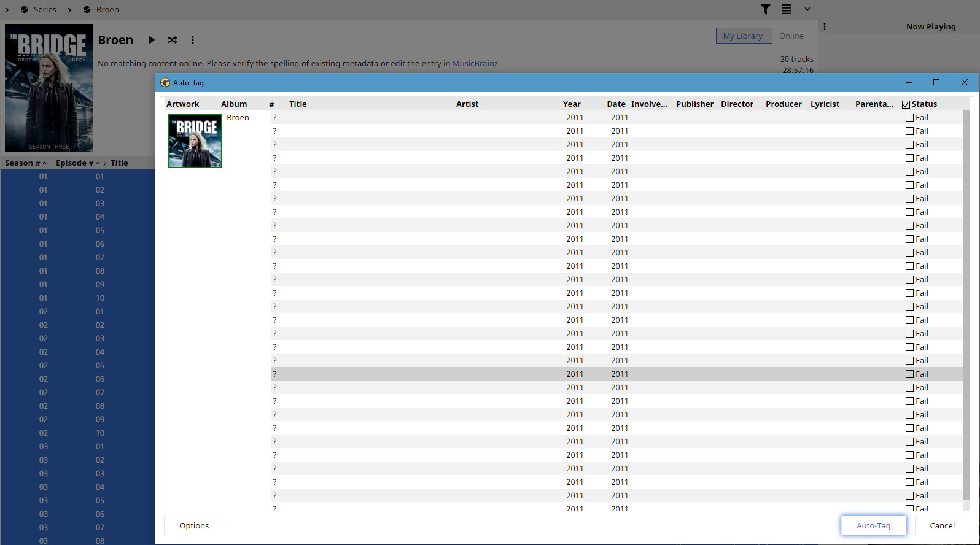Click the Series breadcrumb icon
The height and width of the screenshot is (545, 980).
25,10
